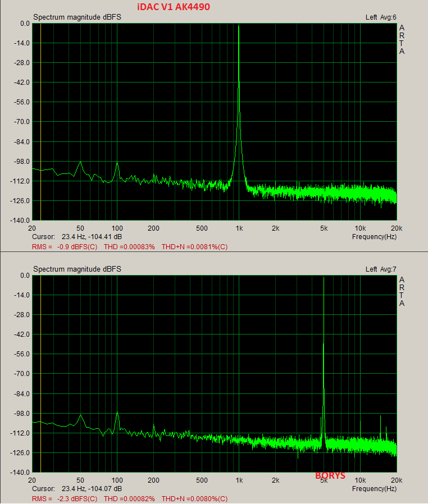Click the '1k' frequency label under the top graph

(239, 228)
